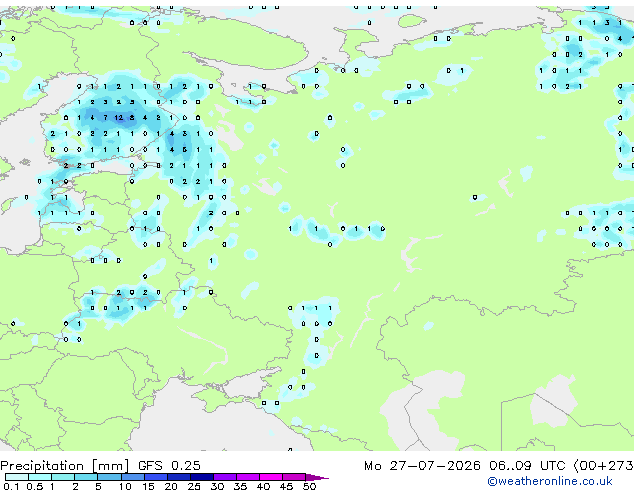The image size is (634, 490).
Task: Select the 25–30 mm dark blue legend swatch
Action: [202, 477]
